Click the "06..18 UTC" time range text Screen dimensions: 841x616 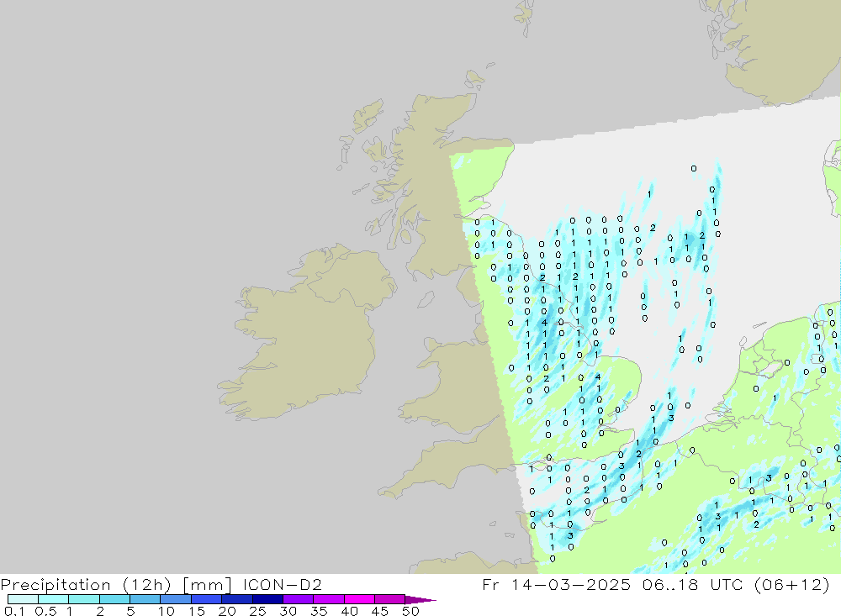692,584
